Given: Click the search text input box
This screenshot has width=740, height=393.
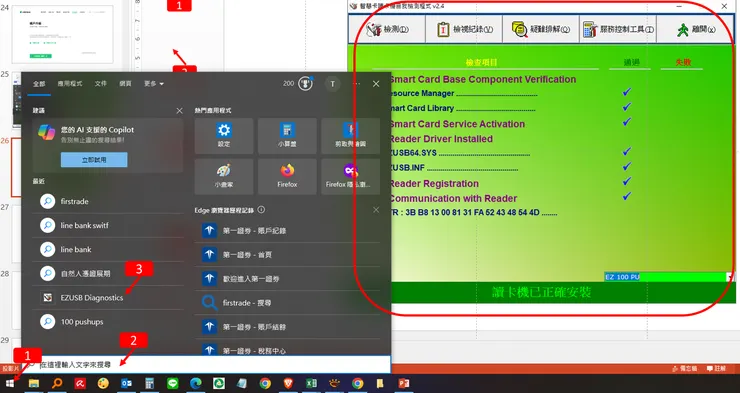Looking at the screenshot, I should tap(206, 365).
